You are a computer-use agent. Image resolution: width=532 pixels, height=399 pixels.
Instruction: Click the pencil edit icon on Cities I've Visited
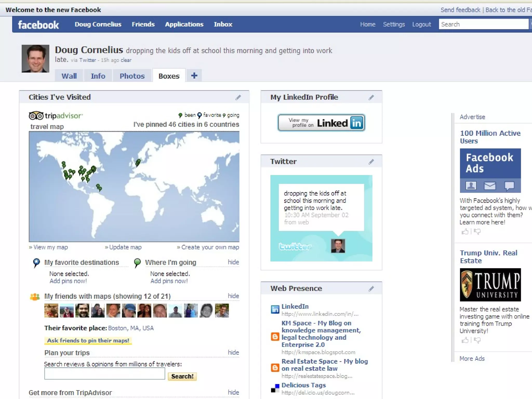(238, 97)
